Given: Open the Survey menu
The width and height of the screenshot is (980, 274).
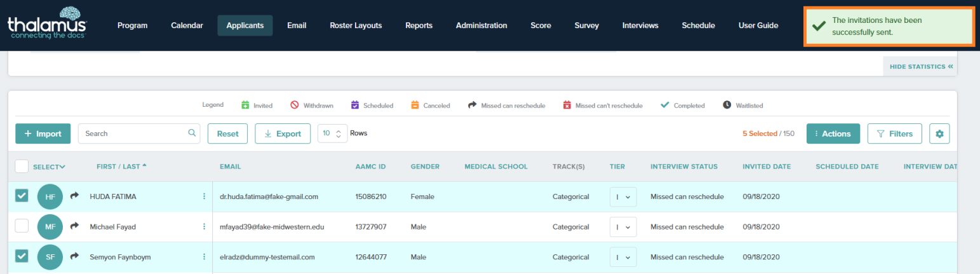Looking at the screenshot, I should tap(586, 25).
